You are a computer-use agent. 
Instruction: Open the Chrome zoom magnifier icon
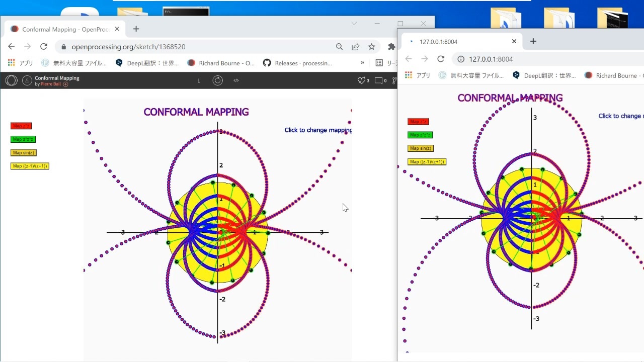339,47
